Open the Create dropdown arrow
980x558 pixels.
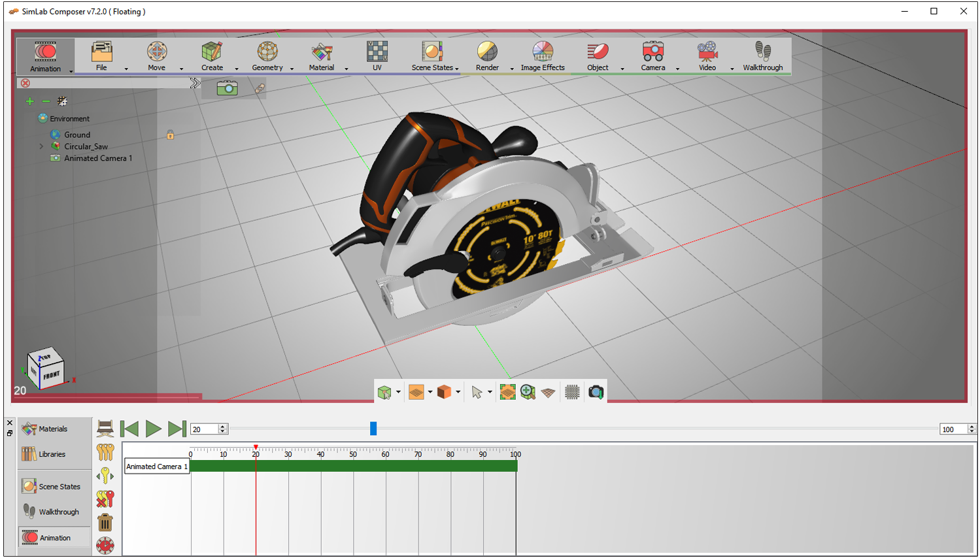[237, 69]
